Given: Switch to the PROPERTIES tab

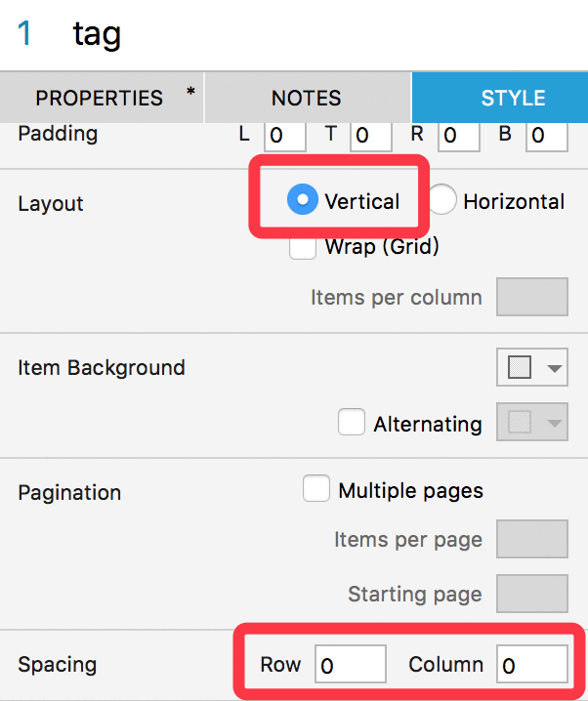Looking at the screenshot, I should pyautogui.click(x=102, y=98).
